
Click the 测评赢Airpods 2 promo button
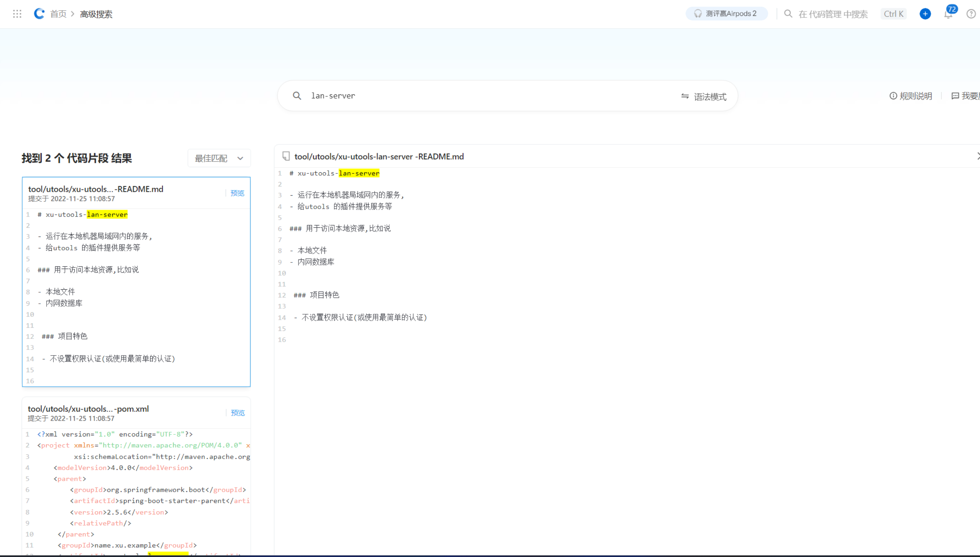click(x=726, y=14)
